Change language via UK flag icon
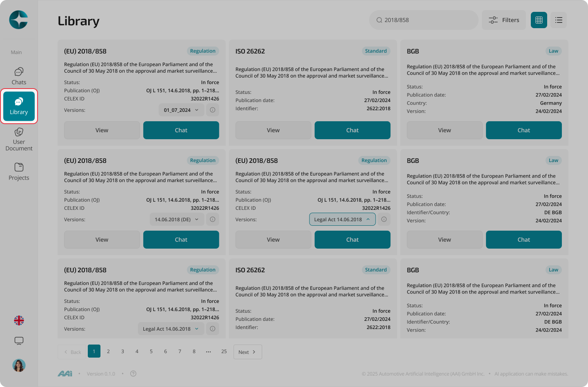Image resolution: width=588 pixels, height=387 pixels. pos(19,320)
